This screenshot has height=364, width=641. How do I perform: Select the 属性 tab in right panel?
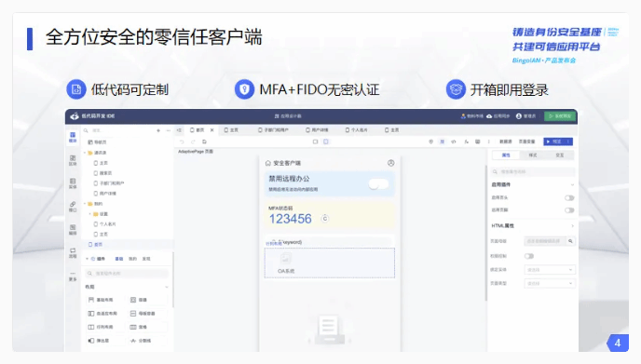point(506,155)
